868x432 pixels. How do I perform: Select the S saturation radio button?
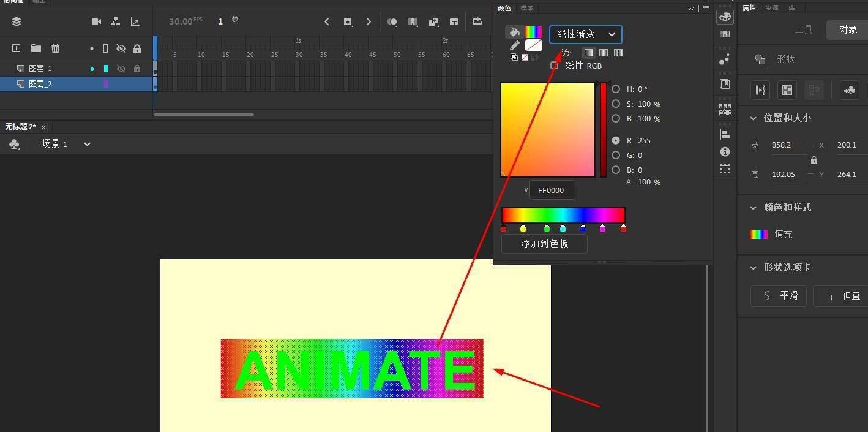click(616, 104)
